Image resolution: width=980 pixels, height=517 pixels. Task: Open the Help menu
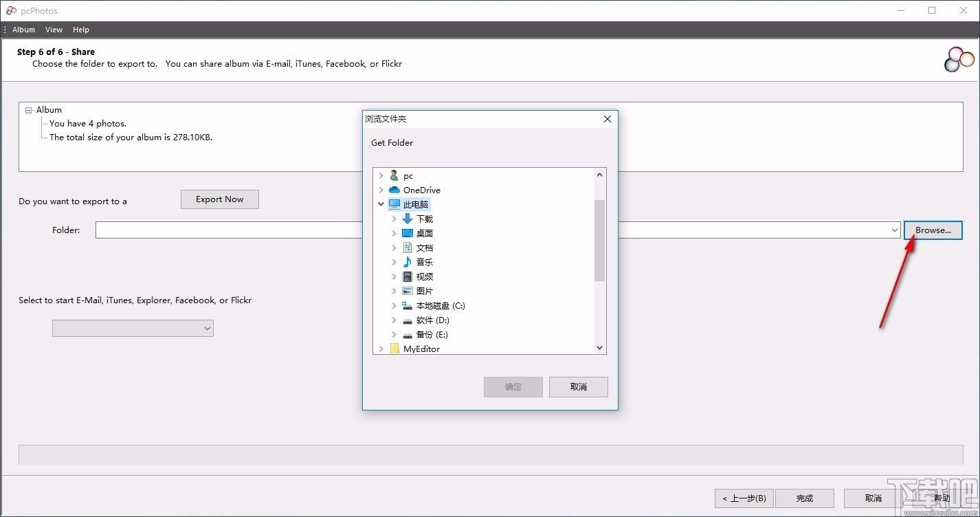[81, 30]
